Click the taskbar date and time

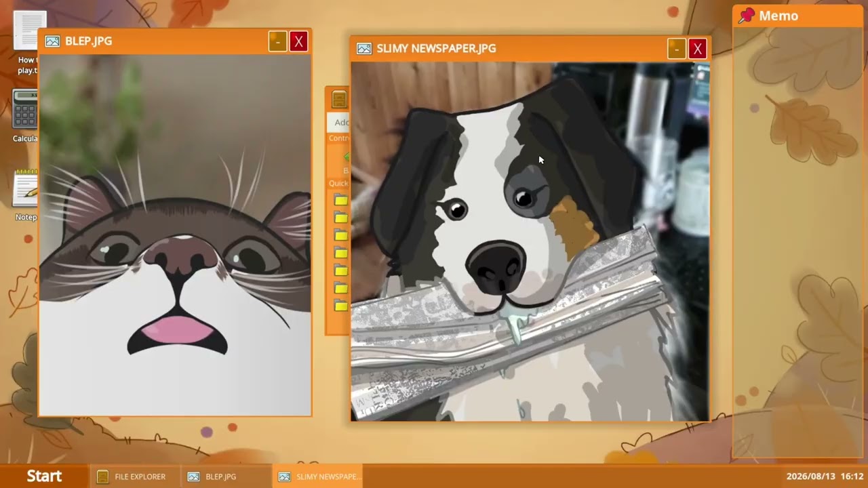pyautogui.click(x=825, y=476)
